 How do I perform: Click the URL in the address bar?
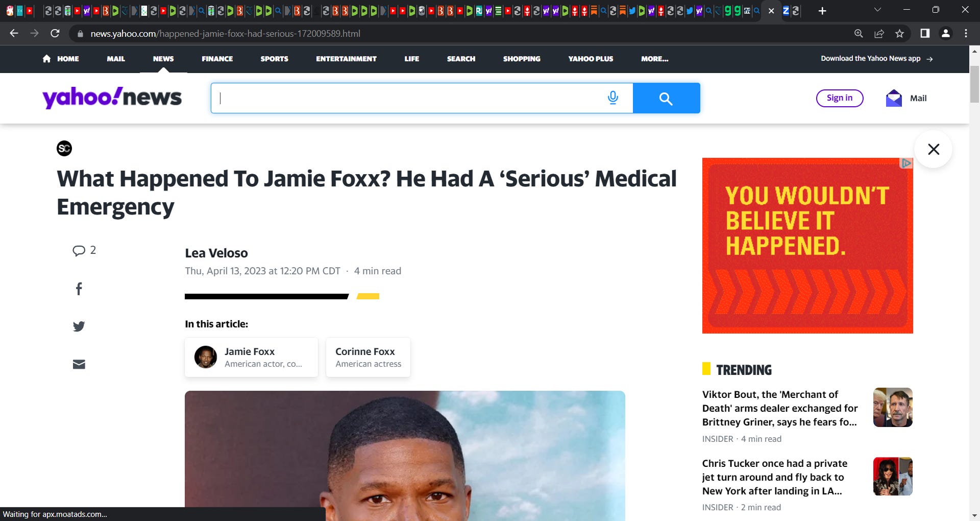225,34
